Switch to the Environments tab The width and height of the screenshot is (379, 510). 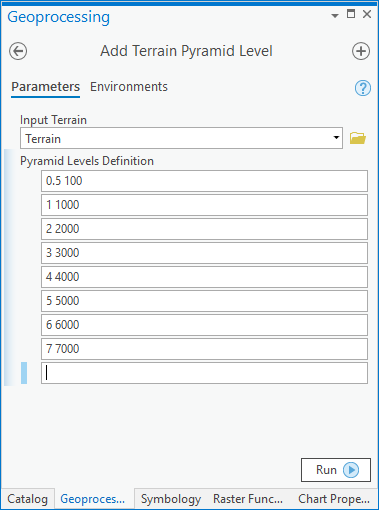[x=129, y=87]
